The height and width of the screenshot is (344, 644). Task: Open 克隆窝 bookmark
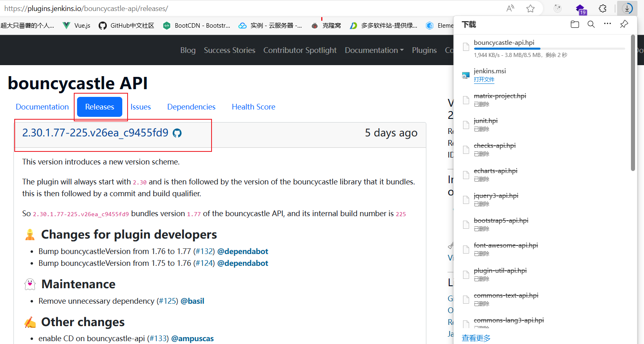[326, 26]
